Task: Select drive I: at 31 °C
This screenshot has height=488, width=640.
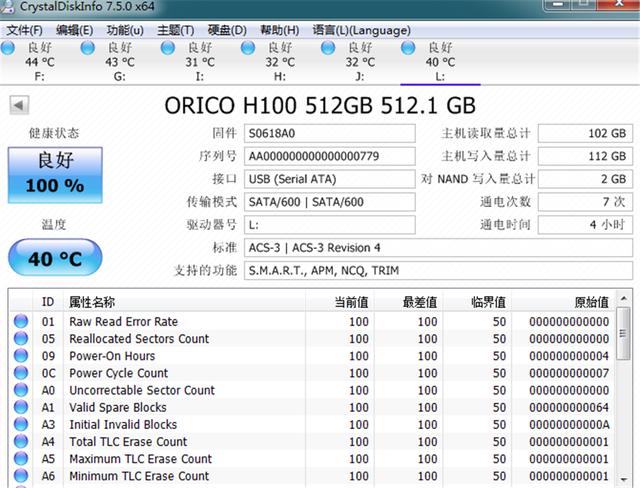Action: pyautogui.click(x=200, y=62)
